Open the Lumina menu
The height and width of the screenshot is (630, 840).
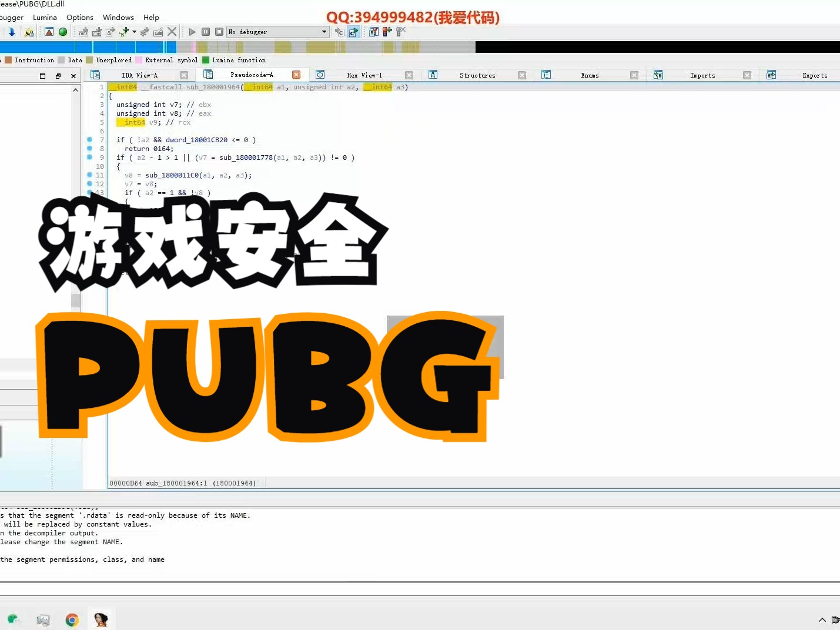tap(45, 17)
